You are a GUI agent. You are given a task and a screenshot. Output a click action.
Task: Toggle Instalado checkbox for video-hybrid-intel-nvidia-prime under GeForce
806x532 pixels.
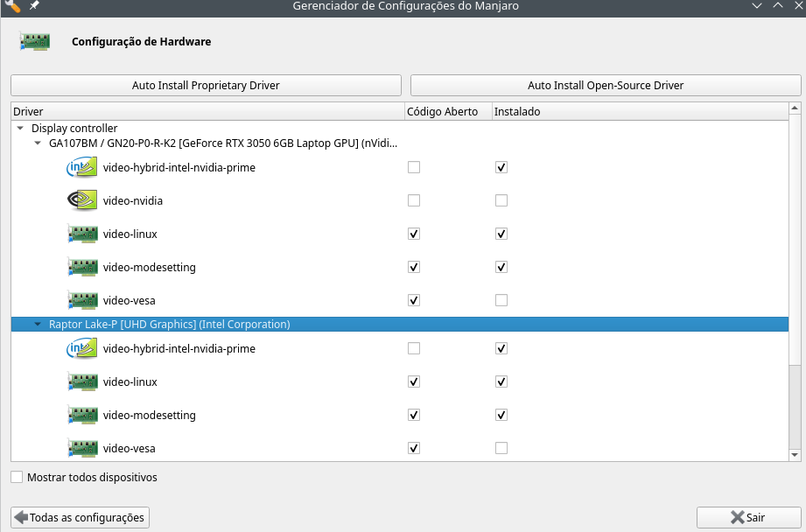click(501, 168)
